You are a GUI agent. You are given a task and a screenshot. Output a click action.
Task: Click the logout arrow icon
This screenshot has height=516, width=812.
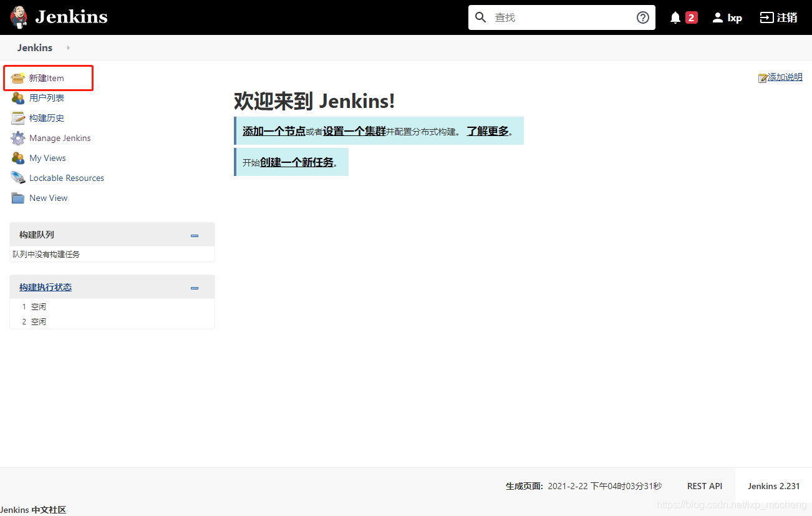click(766, 17)
